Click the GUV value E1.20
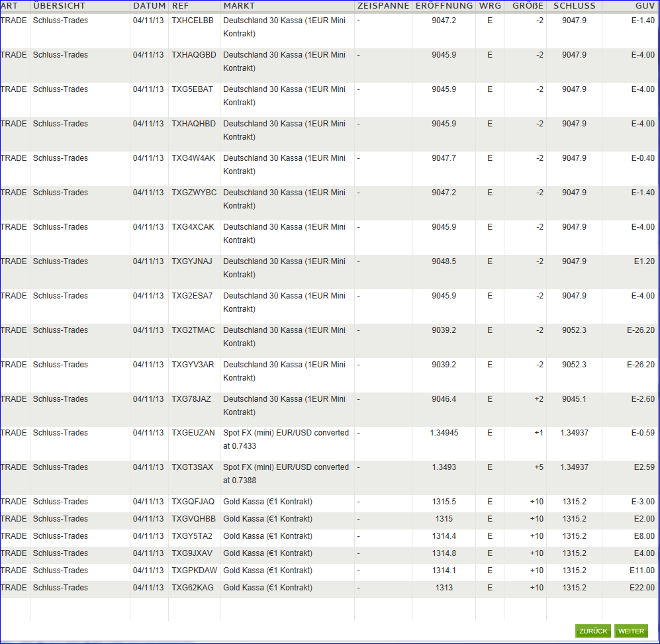Image resolution: width=660 pixels, height=644 pixels. coord(644,261)
